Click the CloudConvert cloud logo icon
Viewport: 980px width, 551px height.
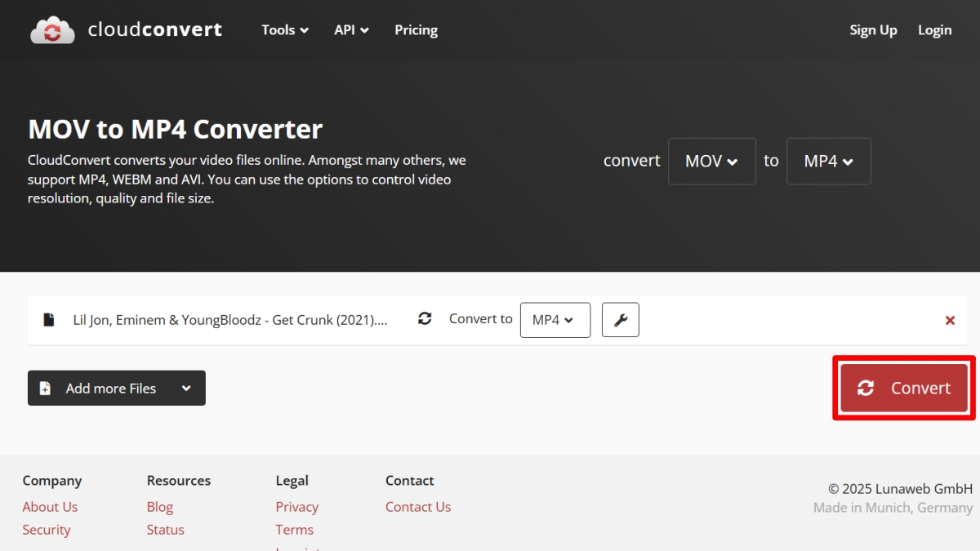pyautogui.click(x=53, y=30)
